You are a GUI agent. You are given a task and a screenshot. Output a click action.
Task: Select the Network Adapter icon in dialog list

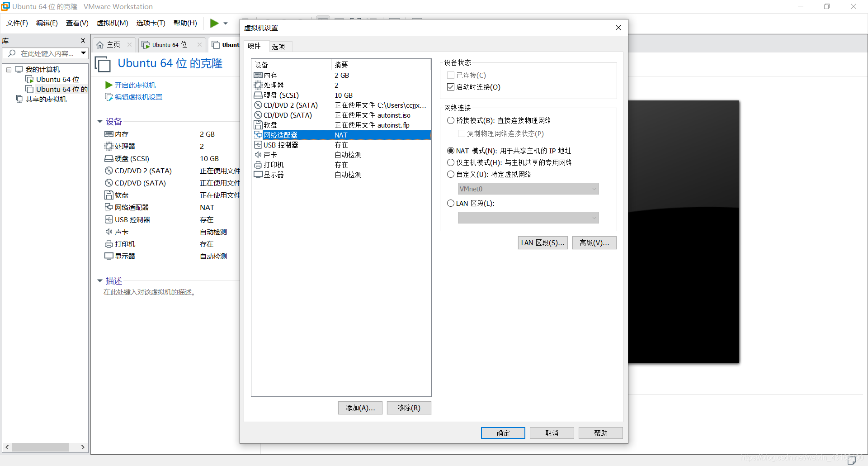pos(258,135)
